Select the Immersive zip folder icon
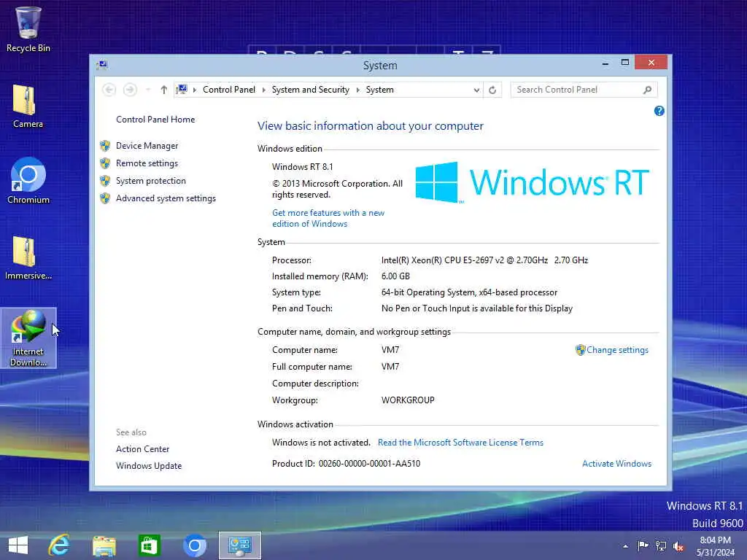 tap(28, 257)
